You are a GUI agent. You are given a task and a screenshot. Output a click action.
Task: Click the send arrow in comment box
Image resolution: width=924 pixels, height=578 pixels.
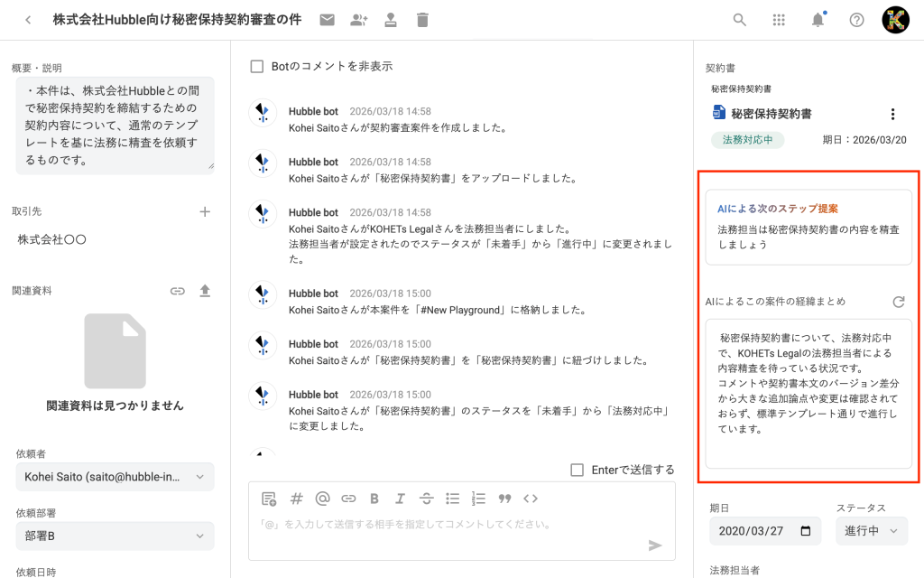[655, 545]
